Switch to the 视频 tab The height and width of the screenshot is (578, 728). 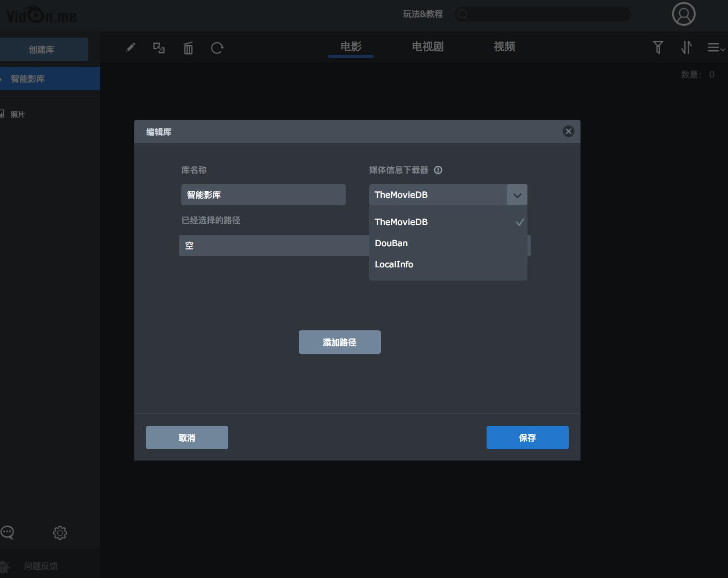(x=504, y=47)
